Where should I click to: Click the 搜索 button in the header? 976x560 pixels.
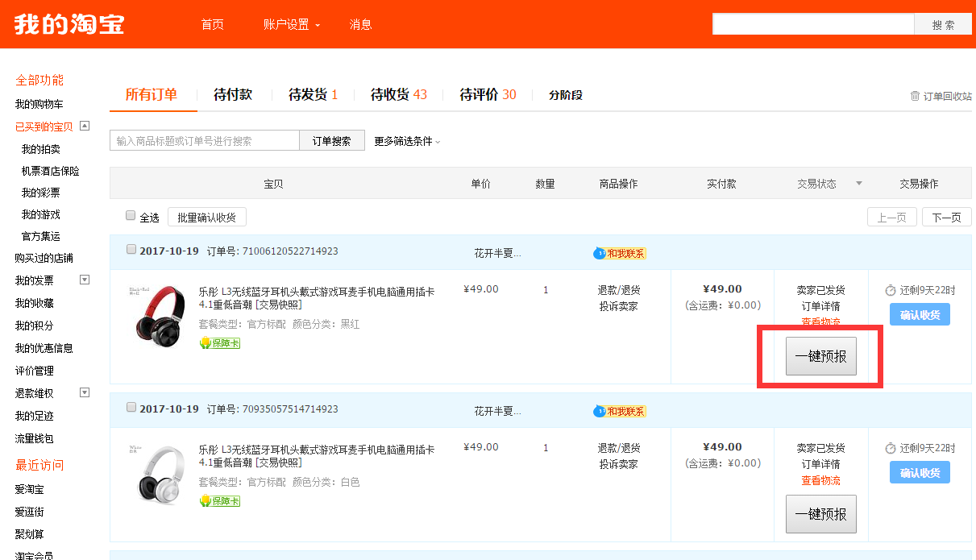[x=943, y=24]
